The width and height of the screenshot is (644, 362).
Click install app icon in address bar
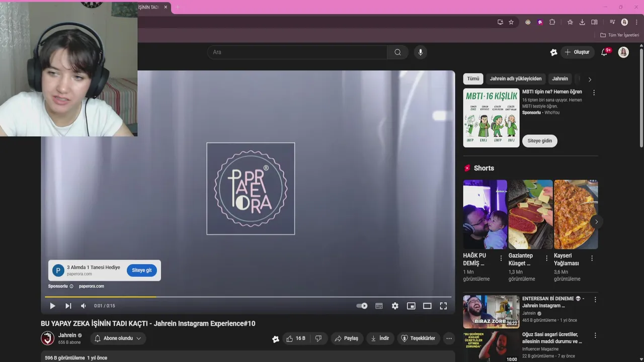pos(500,22)
